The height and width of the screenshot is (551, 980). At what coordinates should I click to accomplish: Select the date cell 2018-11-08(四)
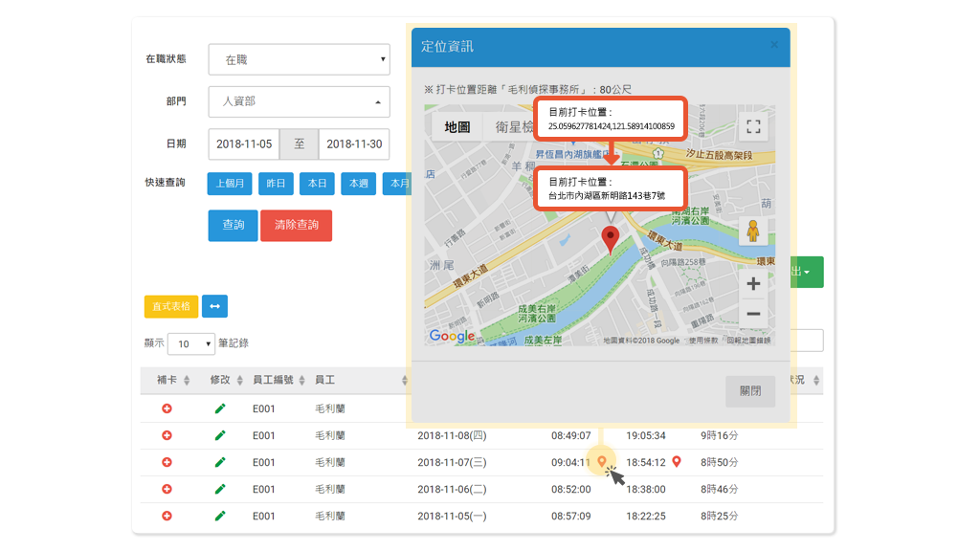[452, 435]
